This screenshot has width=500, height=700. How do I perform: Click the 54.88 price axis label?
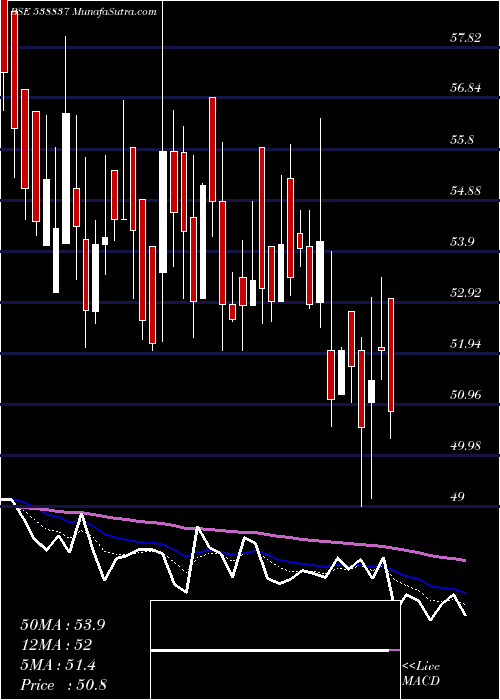[x=466, y=191]
